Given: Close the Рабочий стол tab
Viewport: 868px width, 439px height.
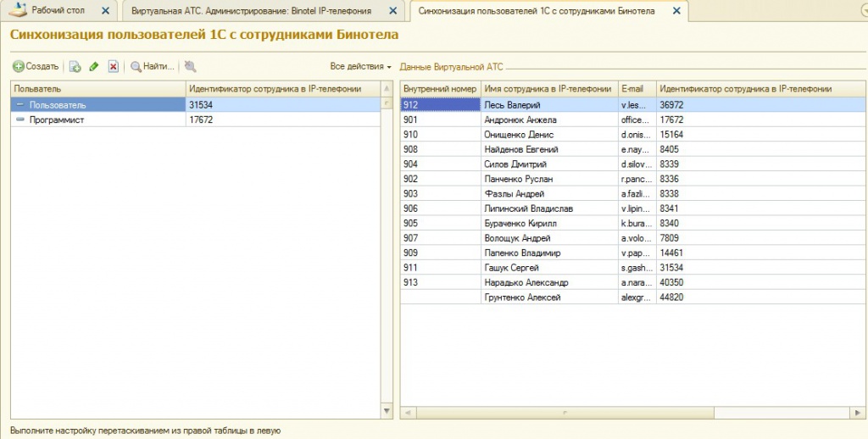Looking at the screenshot, I should (105, 10).
